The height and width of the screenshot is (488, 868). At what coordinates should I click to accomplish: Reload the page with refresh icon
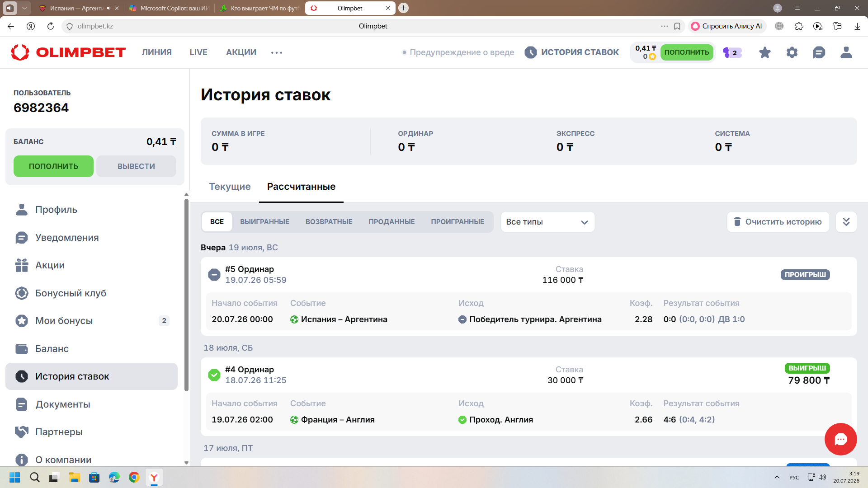(51, 26)
